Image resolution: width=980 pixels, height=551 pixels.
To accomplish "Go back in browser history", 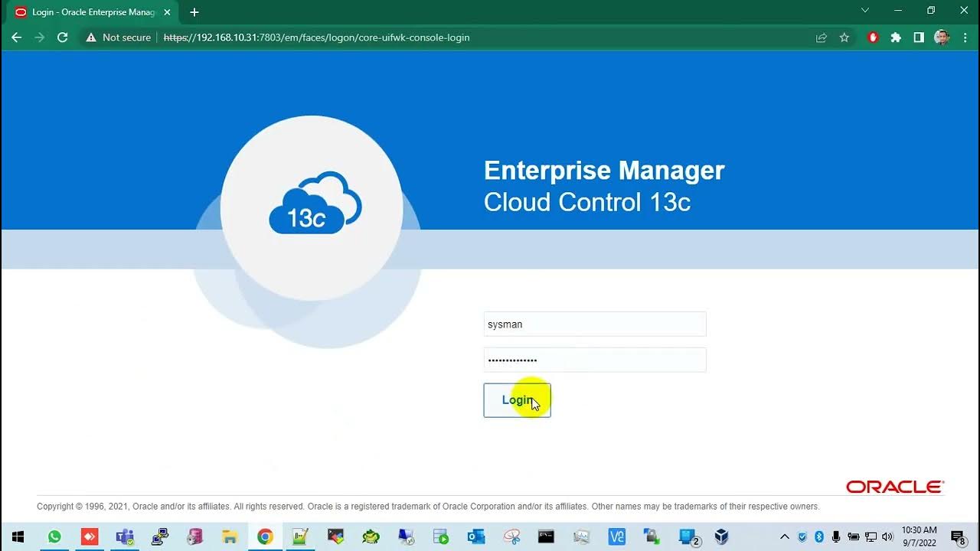I will coord(16,37).
